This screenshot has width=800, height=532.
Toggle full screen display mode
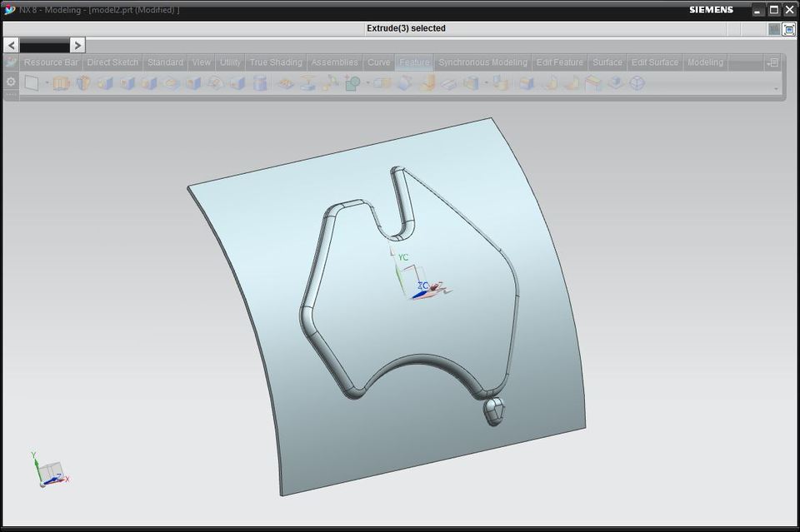point(789,28)
